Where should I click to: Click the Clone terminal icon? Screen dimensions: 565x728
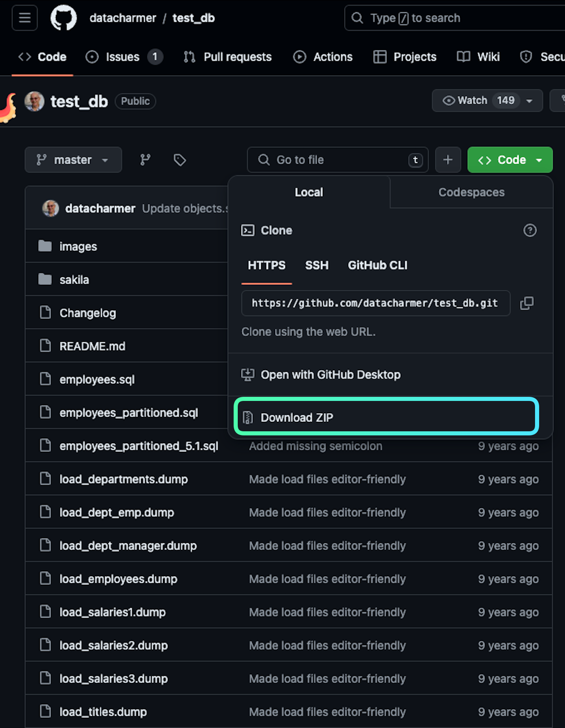click(248, 230)
